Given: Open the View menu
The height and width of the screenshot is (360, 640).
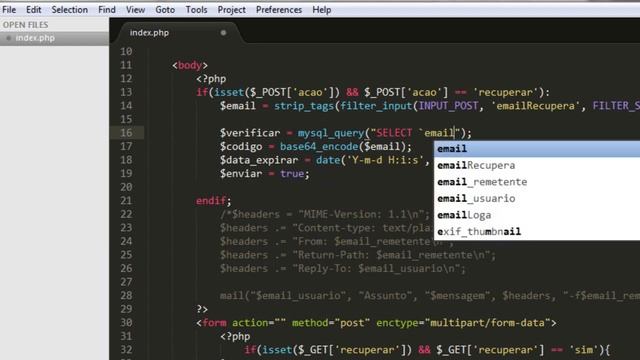Looking at the screenshot, I should coord(135,9).
